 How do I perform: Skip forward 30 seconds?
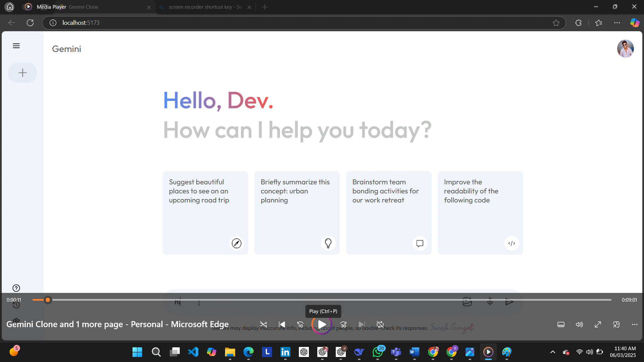pyautogui.click(x=343, y=324)
